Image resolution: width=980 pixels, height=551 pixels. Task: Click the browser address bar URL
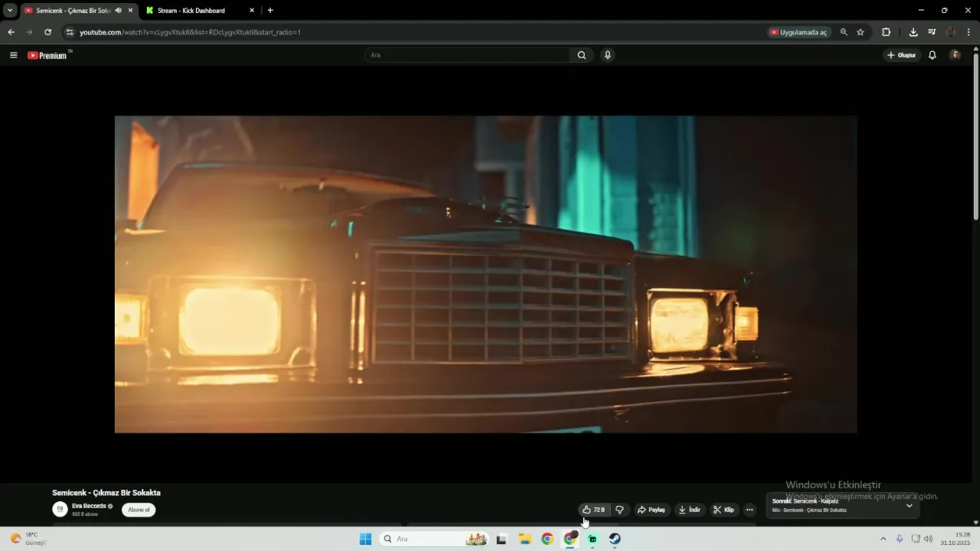[190, 32]
